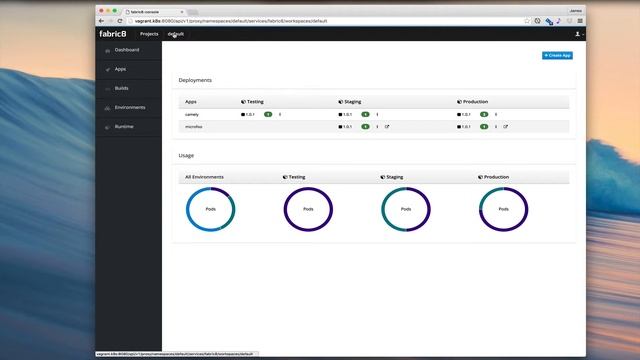Click the blue extension icon in browser toolbar
Image resolution: width=640 pixels, height=360 pixels.
click(x=549, y=21)
